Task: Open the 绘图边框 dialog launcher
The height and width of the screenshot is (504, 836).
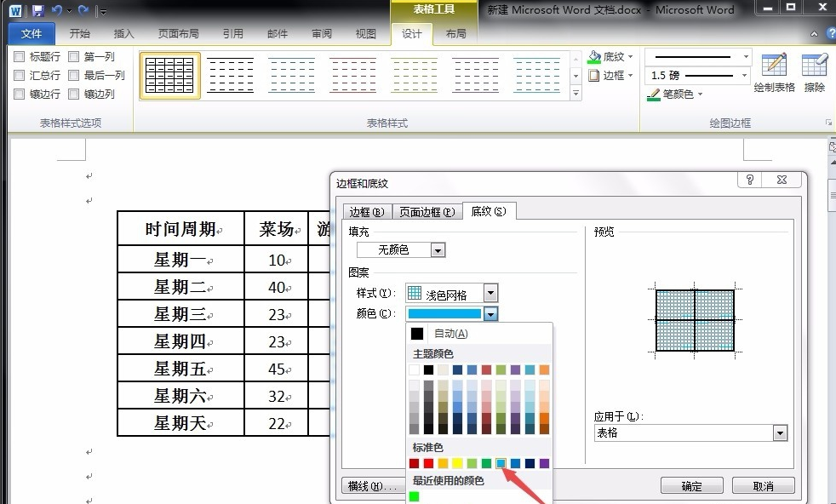Action: (x=828, y=123)
